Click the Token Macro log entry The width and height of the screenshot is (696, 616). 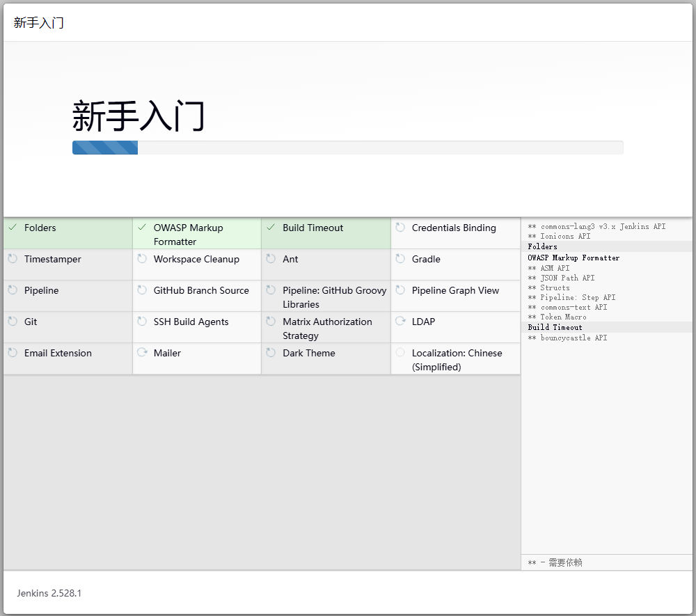(557, 317)
